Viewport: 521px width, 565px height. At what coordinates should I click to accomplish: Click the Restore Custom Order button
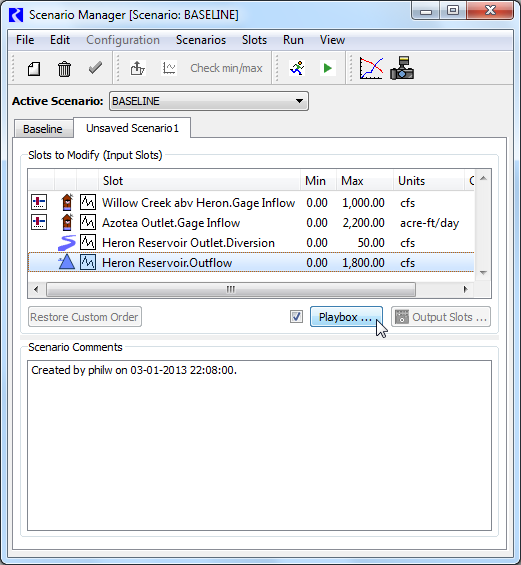click(x=85, y=317)
